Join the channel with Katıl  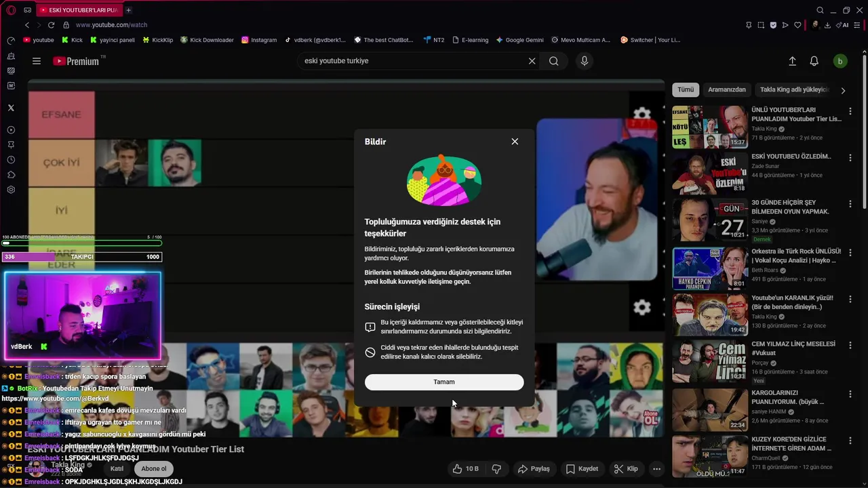click(117, 469)
